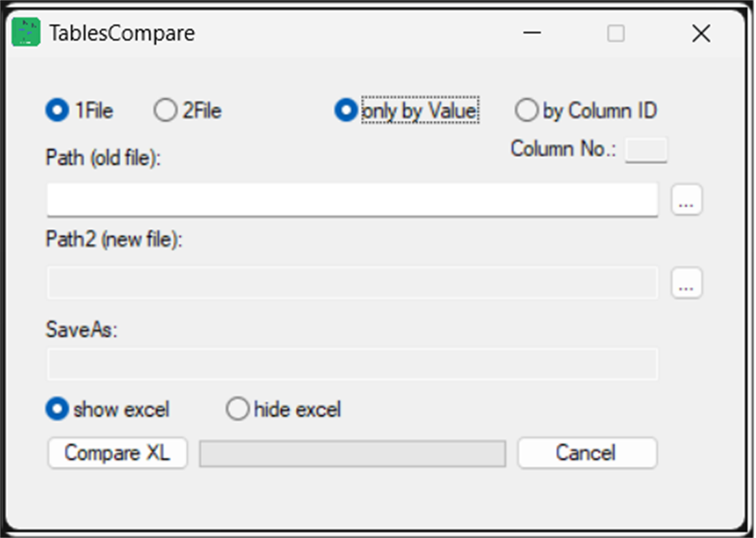Choose the by Column ID comparison mode
Screen dimensions: 756x538
[526, 111]
